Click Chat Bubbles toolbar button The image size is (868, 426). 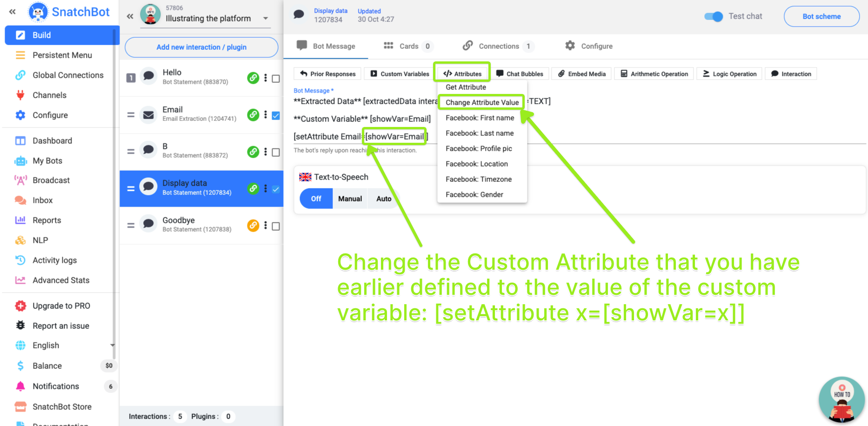tap(520, 74)
